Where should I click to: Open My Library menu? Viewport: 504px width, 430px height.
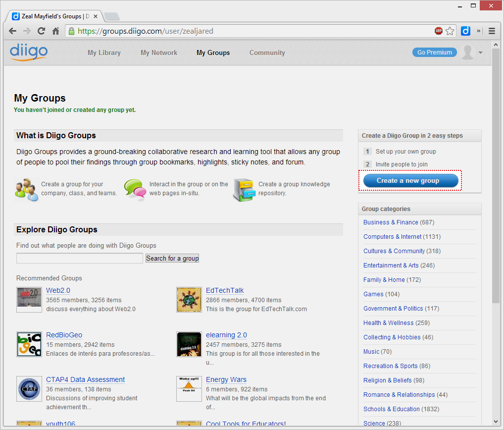(104, 53)
